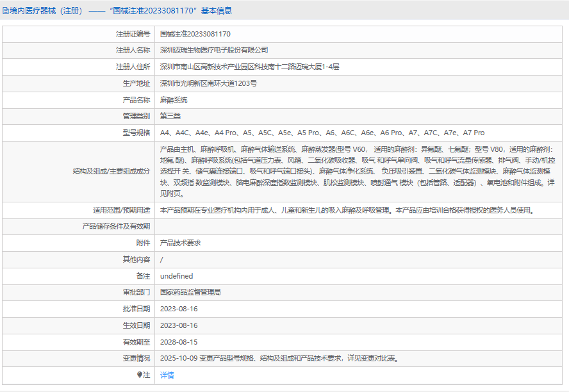Click the 备注 label
This screenshot has height=392, width=569.
(144, 276)
